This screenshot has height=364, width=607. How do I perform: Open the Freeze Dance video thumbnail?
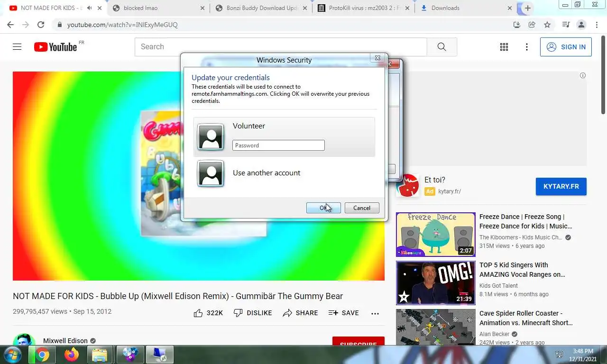click(435, 235)
